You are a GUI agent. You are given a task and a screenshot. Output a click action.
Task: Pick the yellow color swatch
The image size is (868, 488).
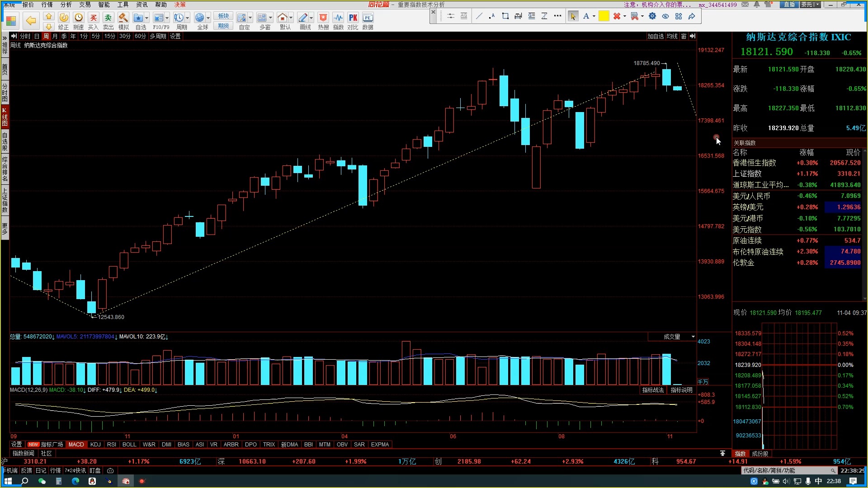604,16
